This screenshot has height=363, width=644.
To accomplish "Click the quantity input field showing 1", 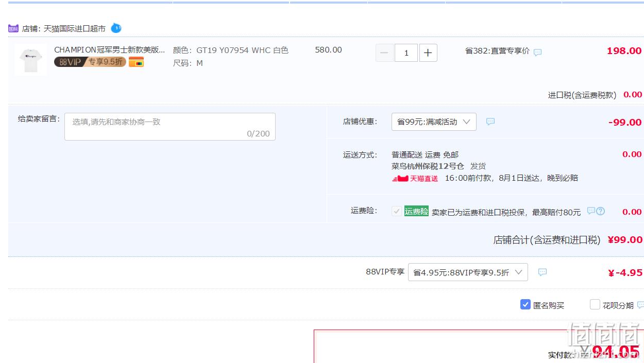I will (x=406, y=53).
